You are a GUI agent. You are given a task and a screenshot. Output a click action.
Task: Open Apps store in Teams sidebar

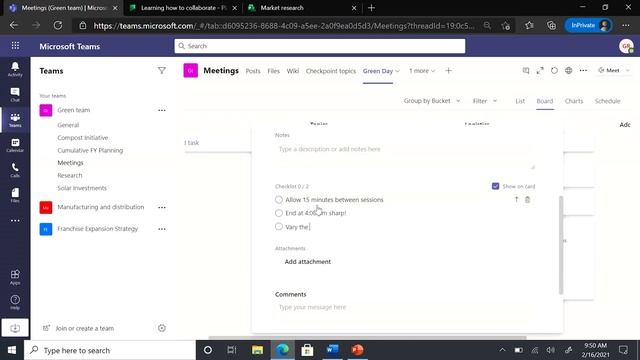[x=15, y=277]
